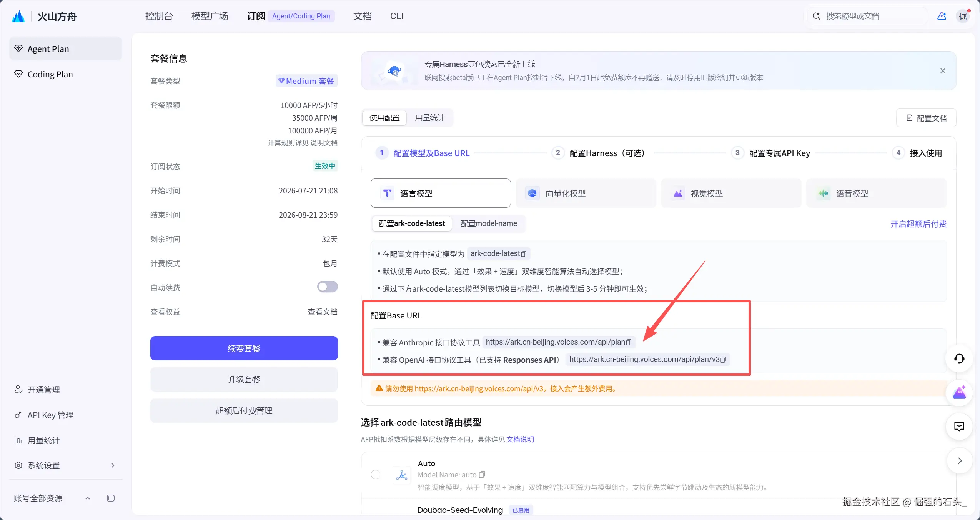This screenshot has height=520, width=980.
Task: Open the 说明文档 link for quota rules
Action: click(x=324, y=143)
